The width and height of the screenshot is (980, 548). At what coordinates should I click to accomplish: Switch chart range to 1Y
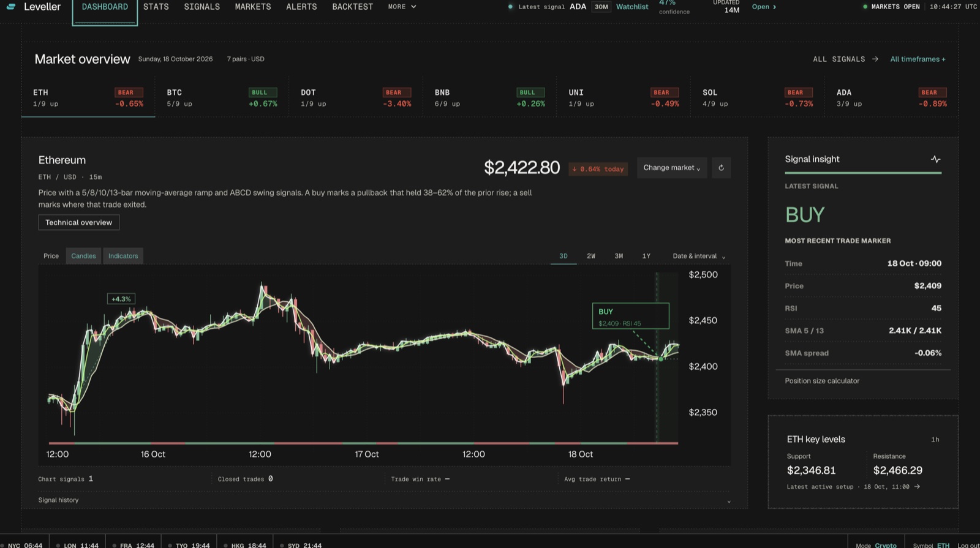pyautogui.click(x=646, y=256)
